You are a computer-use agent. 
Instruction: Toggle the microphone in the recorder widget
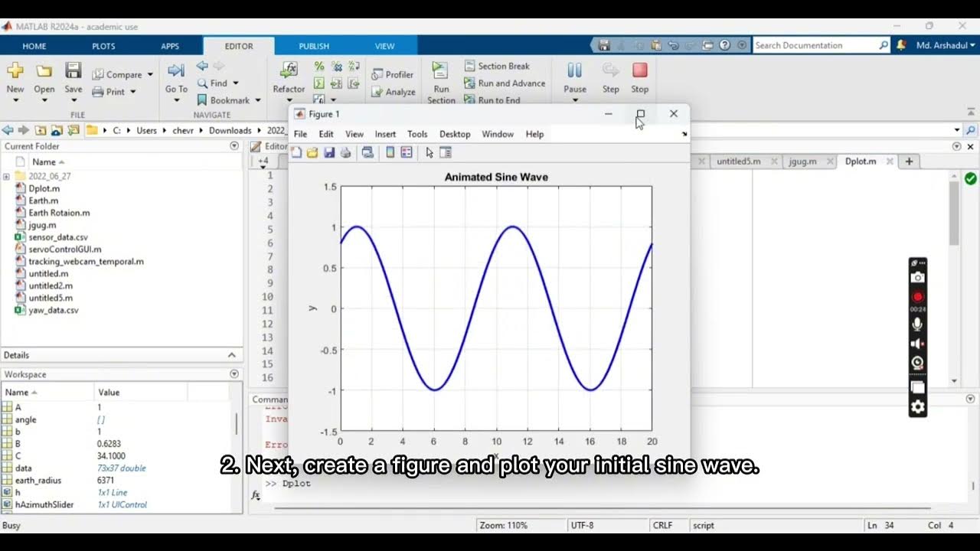(918, 324)
